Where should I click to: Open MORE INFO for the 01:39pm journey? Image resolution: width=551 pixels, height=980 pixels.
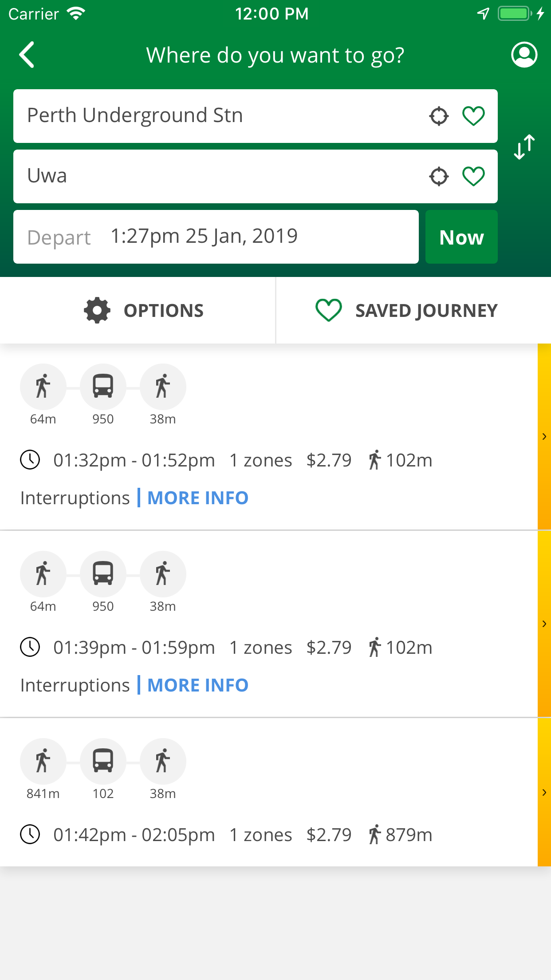(198, 685)
